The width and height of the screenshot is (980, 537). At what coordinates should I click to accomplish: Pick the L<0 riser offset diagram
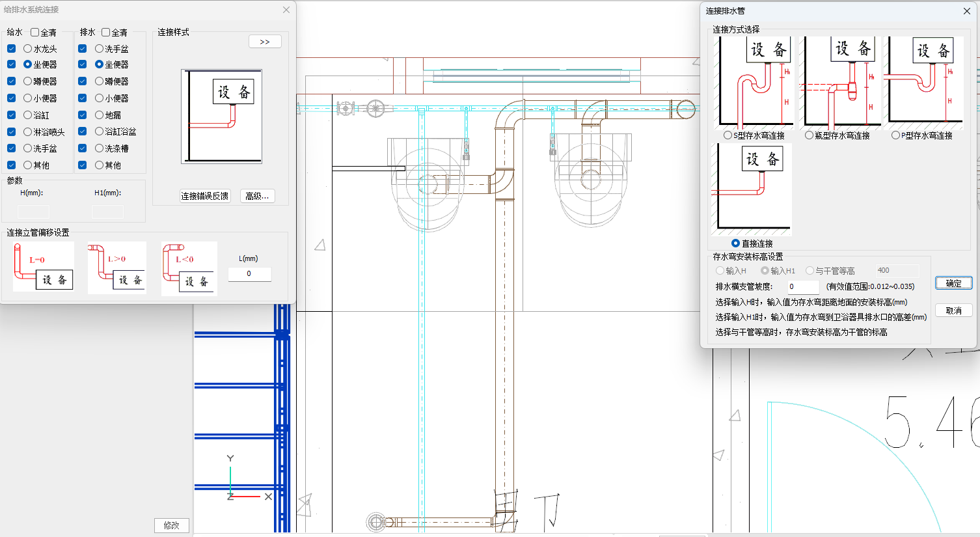click(189, 268)
